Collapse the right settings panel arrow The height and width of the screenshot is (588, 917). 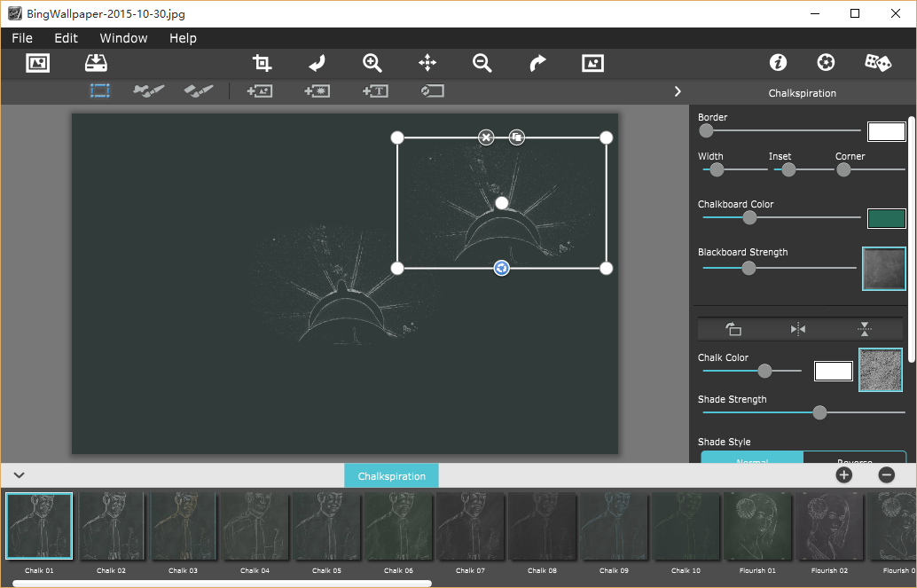click(x=678, y=91)
